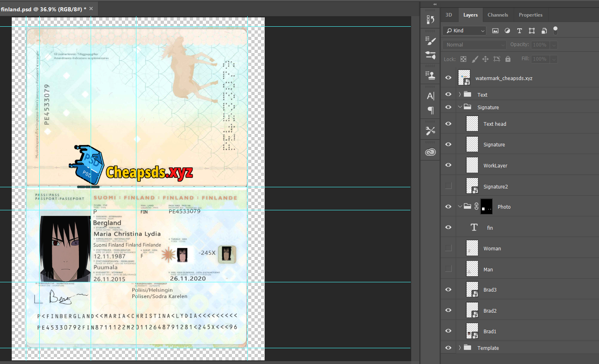This screenshot has height=364, width=599.
Task: Expand the Template layer group
Action: (460, 348)
